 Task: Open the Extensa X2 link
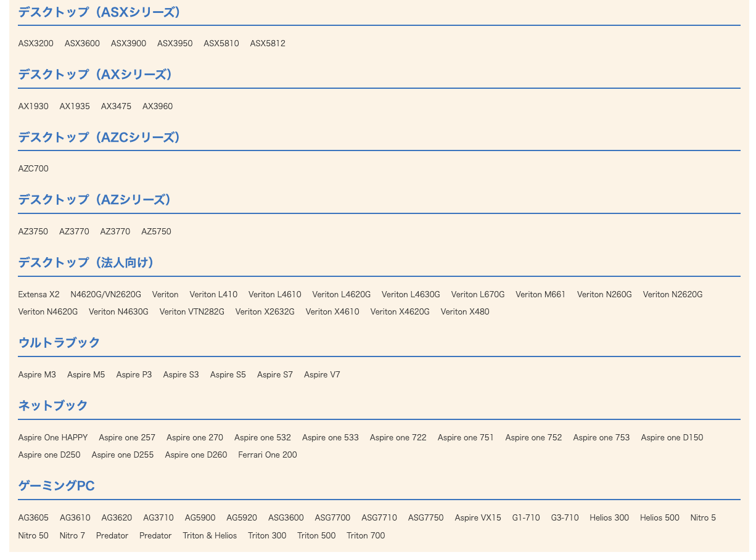point(39,294)
